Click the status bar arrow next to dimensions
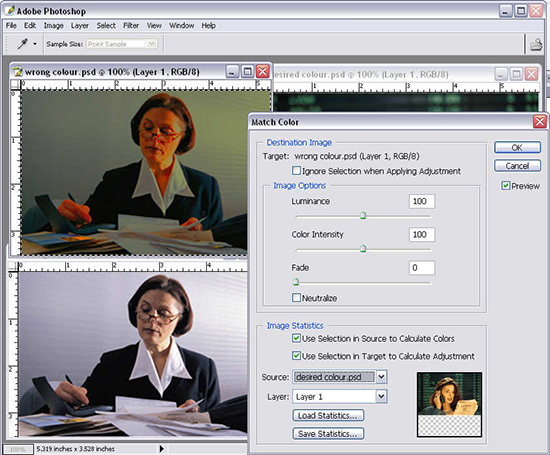Screen dimensions: 550x455 tap(161, 448)
